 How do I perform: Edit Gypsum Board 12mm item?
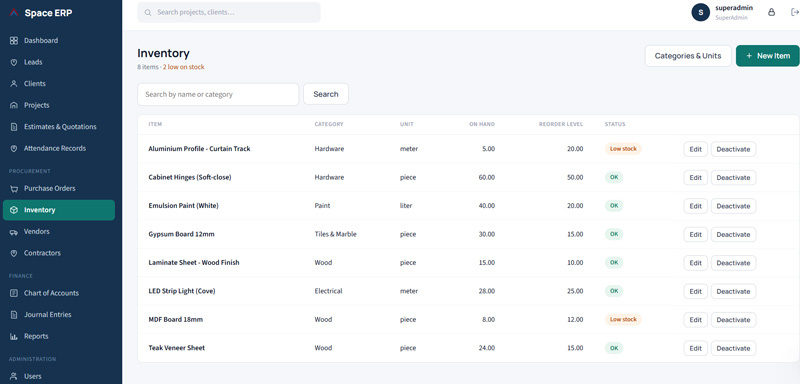[x=695, y=235]
